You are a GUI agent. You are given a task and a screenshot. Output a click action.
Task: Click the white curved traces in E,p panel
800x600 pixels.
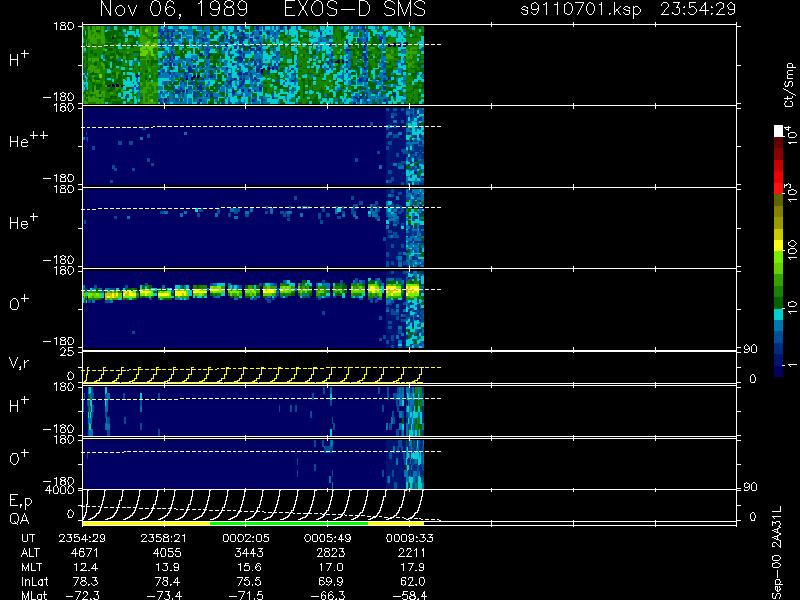pos(253,505)
